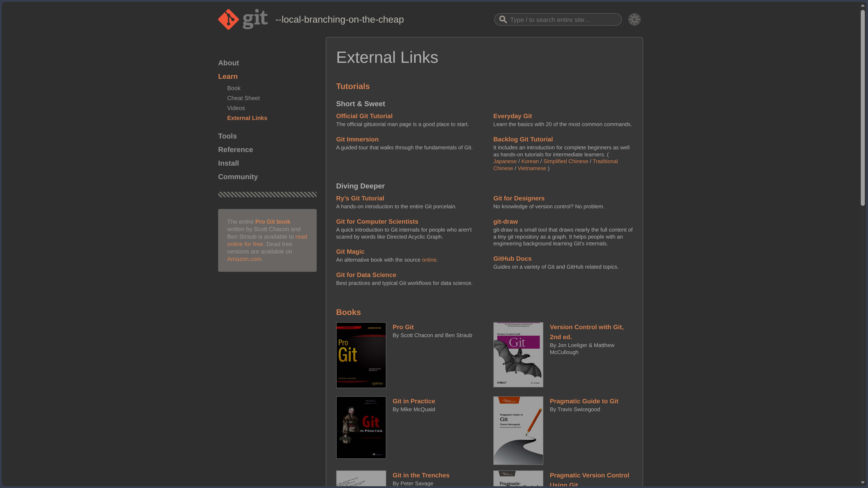Click Pragmatic Guide to Git cover
This screenshot has width=868, height=488.
point(518,430)
